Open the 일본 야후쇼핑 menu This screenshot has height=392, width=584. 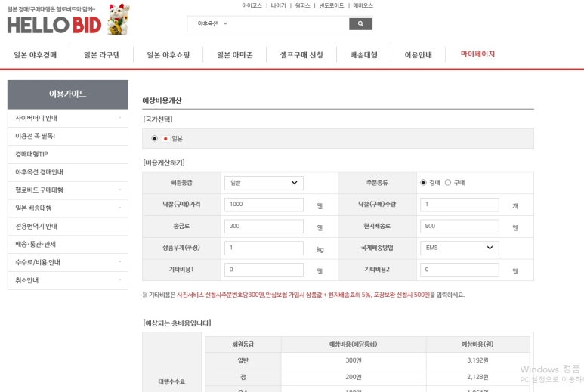click(168, 55)
